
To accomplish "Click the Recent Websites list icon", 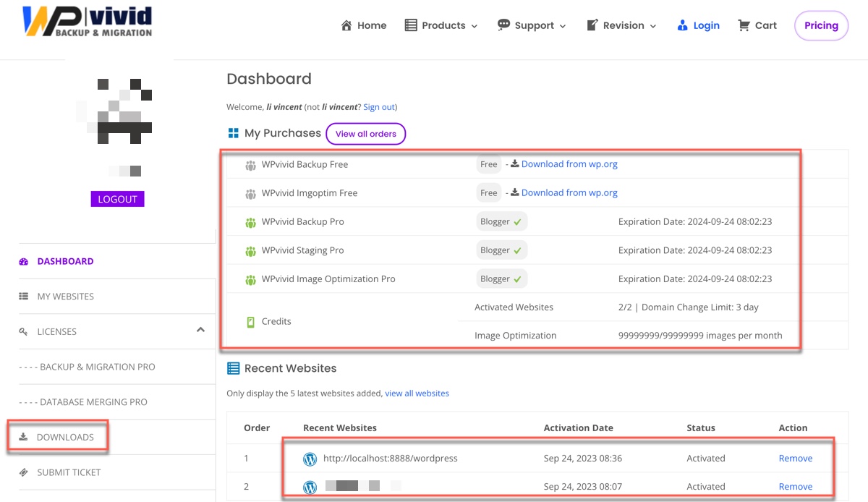I will (233, 368).
